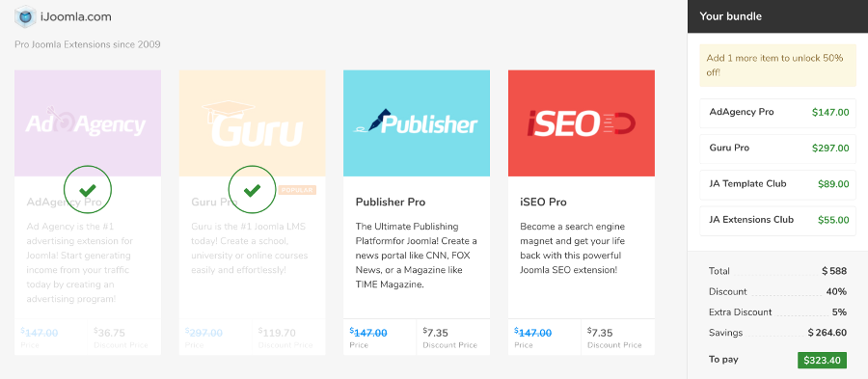Click Publisher Pro $7.35 discount price
This screenshot has height=379, width=868.
tap(435, 333)
